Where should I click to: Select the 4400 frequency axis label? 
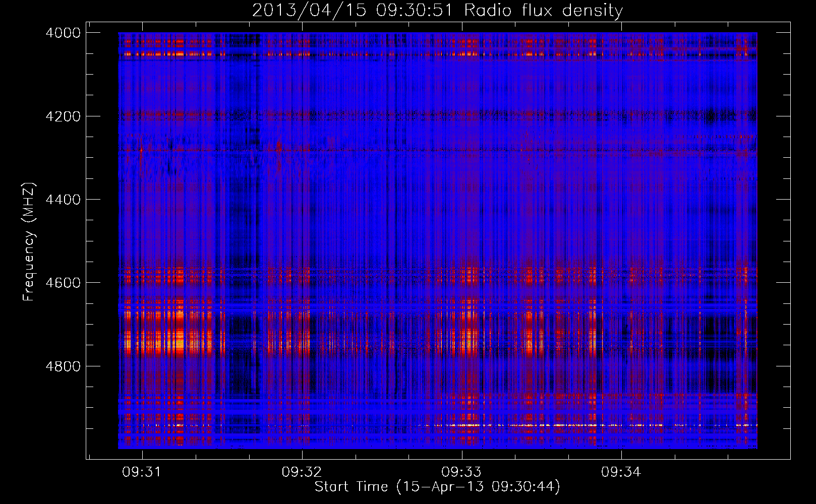tap(63, 200)
